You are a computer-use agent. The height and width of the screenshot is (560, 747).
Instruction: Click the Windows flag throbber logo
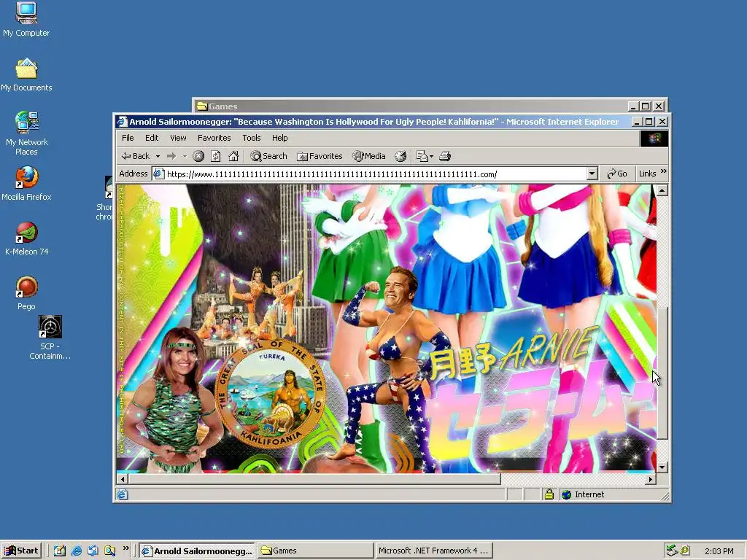654,139
